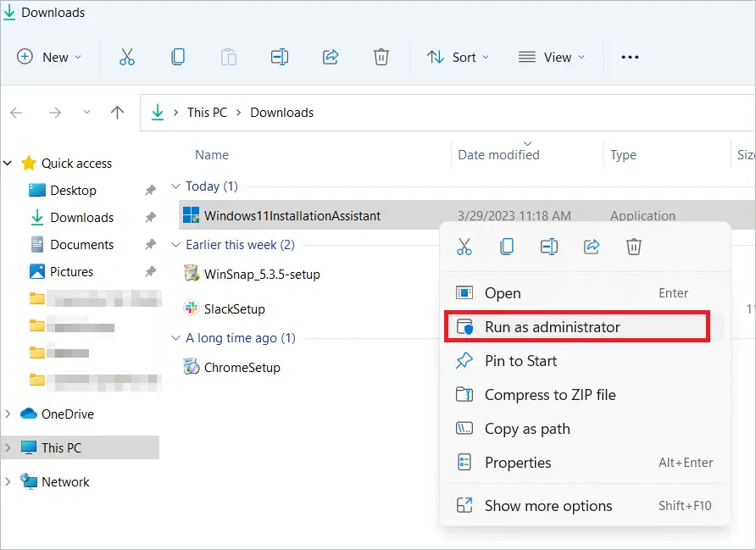Sort by the Name column header
The image size is (756, 550).
[x=212, y=155]
